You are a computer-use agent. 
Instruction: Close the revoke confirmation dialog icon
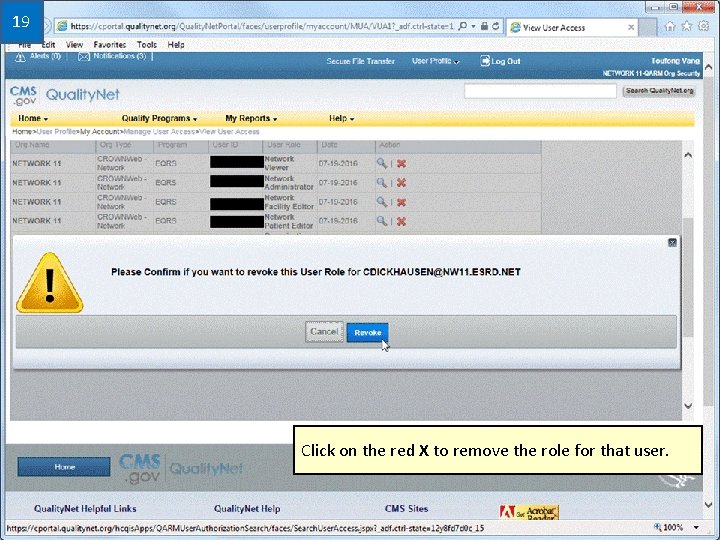pyautogui.click(x=672, y=242)
